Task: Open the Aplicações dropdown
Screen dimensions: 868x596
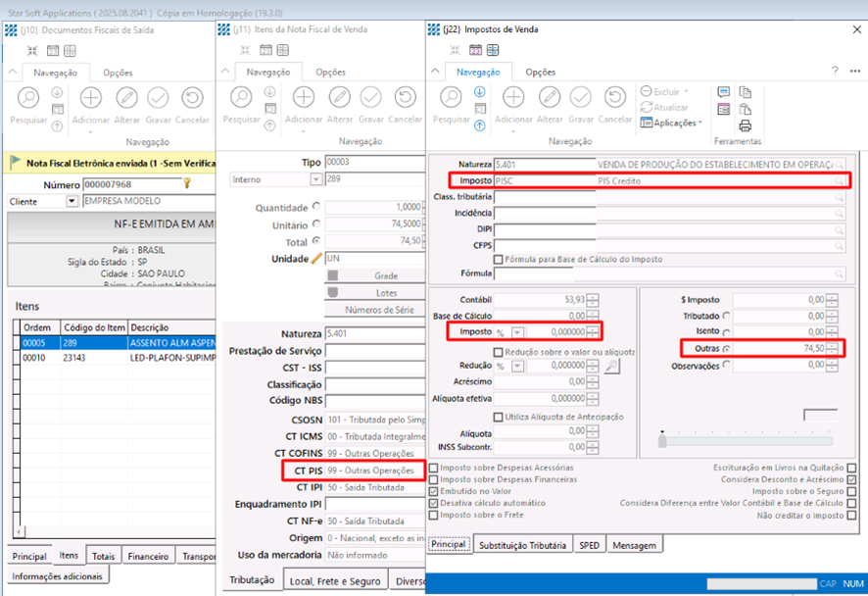Action: pos(672,123)
